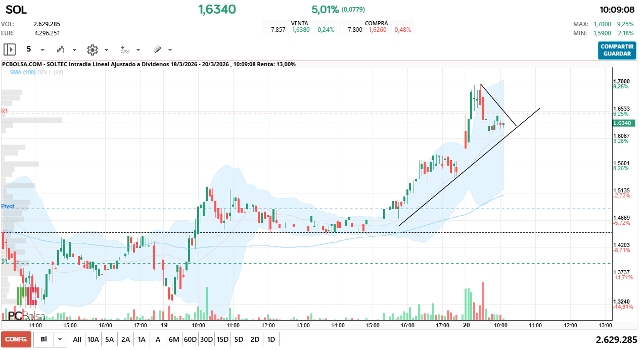Select the 1D time range
Image resolution: width=644 pixels, height=350 pixels.
coord(271,339)
